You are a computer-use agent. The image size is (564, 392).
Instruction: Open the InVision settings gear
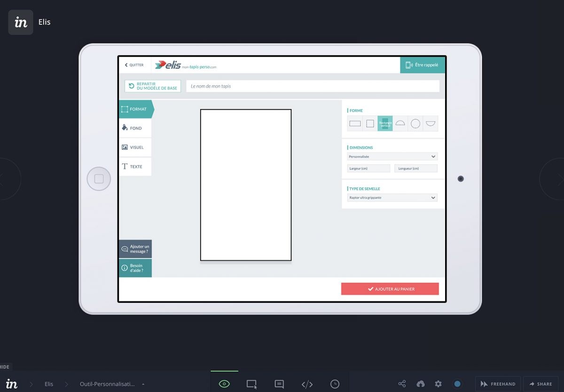point(438,384)
